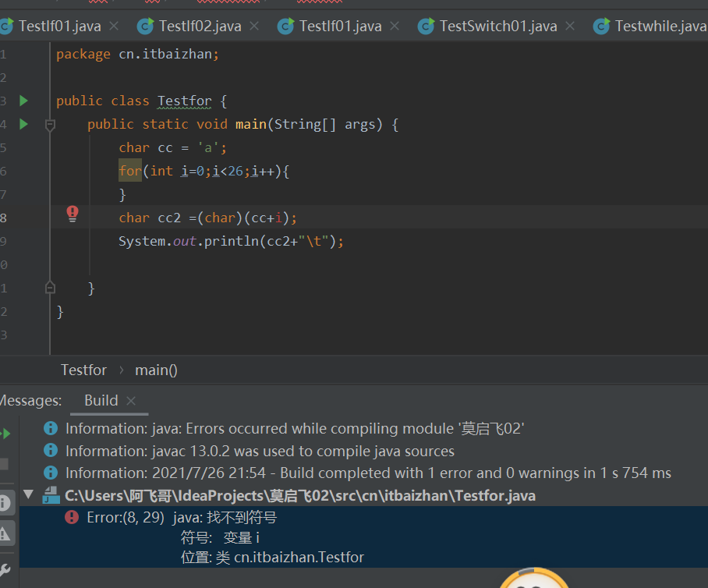Click the '符号: 变量 i' error detail
Viewport: 708px width, 588px height.
pos(221,538)
